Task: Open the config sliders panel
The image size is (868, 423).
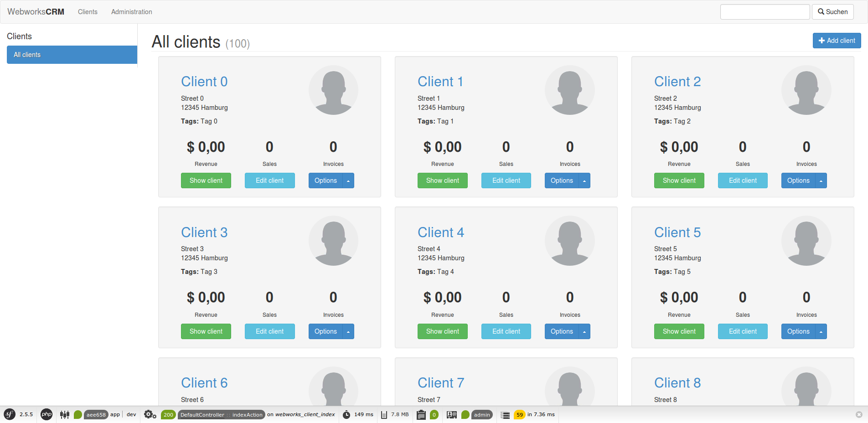Action: click(x=64, y=415)
